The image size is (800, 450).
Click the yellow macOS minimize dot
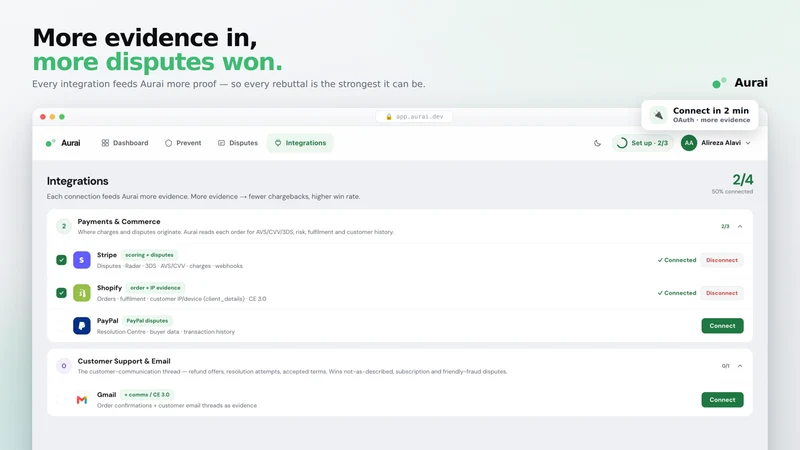click(x=52, y=117)
